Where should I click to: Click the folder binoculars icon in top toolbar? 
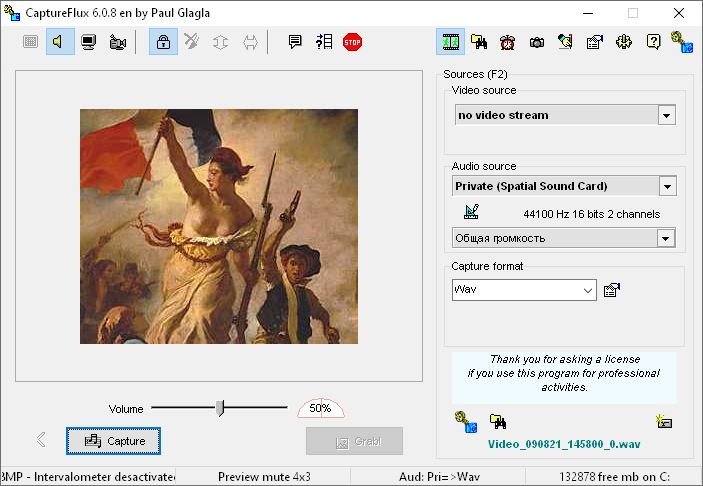[x=479, y=42]
